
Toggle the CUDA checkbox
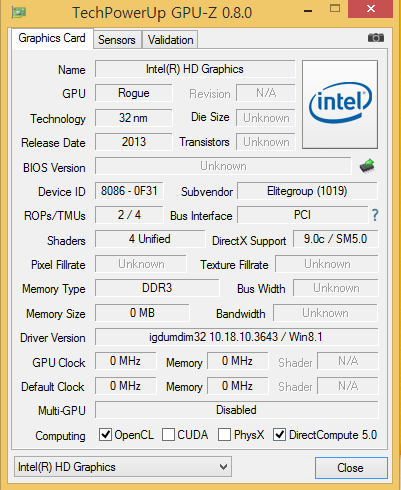pos(168,435)
